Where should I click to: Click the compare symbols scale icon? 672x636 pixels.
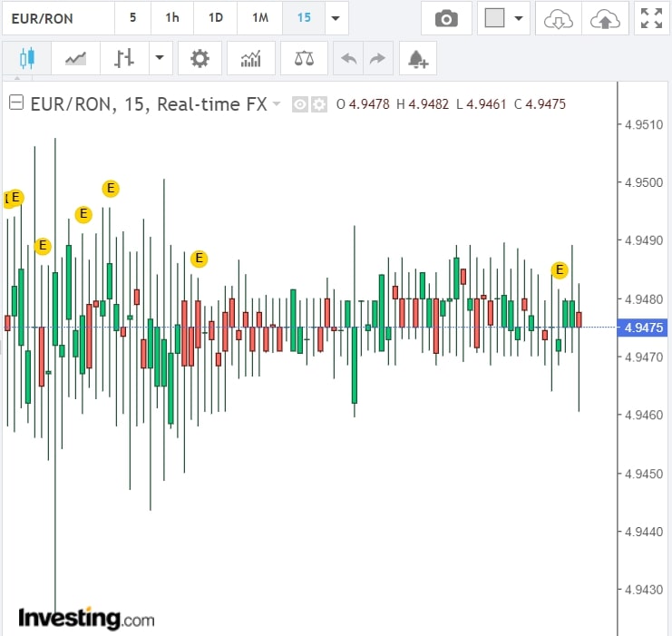[305, 60]
